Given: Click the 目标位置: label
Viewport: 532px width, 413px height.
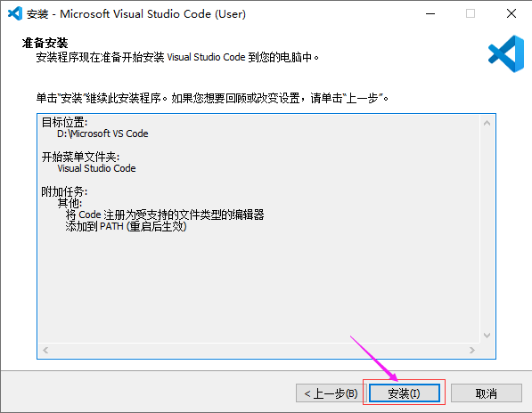Looking at the screenshot, I should 64,122.
